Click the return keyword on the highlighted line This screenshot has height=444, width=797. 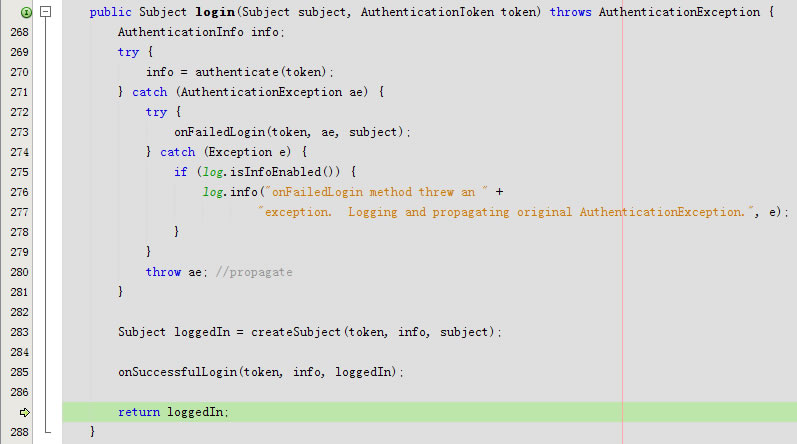coord(139,412)
